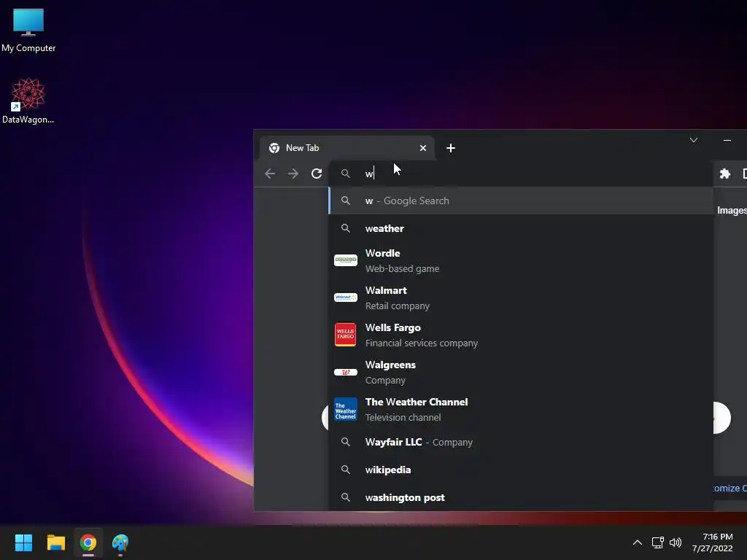Select the 'wikipedia' suggestion
747x560 pixels.
point(521,470)
